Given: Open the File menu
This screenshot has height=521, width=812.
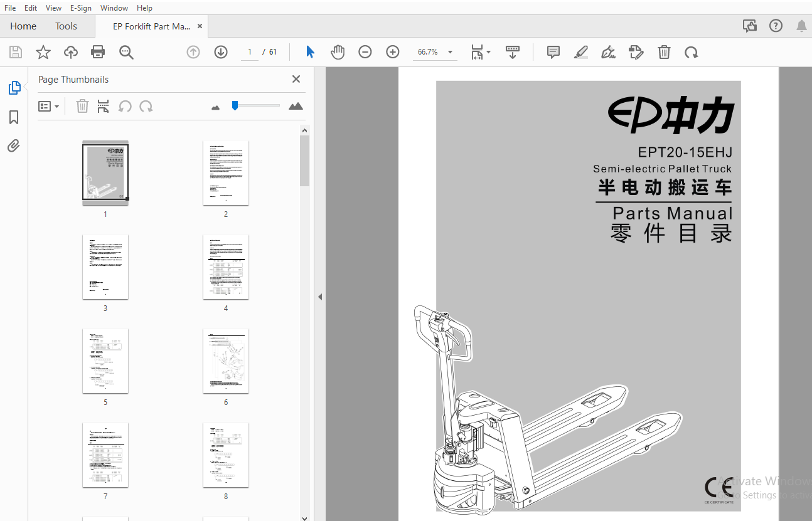Looking at the screenshot, I should point(10,8).
